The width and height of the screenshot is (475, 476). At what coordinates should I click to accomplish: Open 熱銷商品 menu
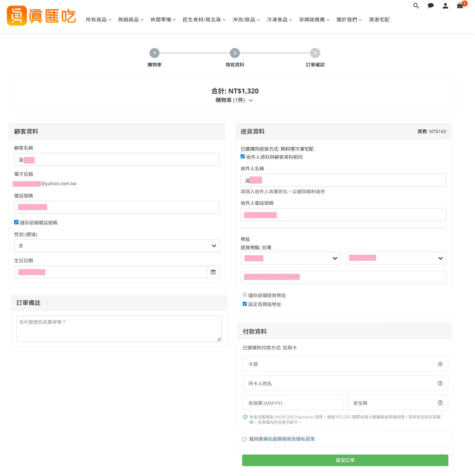[x=131, y=20]
